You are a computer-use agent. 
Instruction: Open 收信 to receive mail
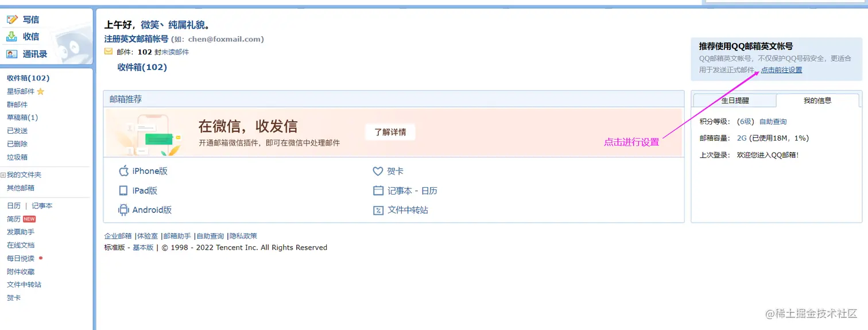31,37
